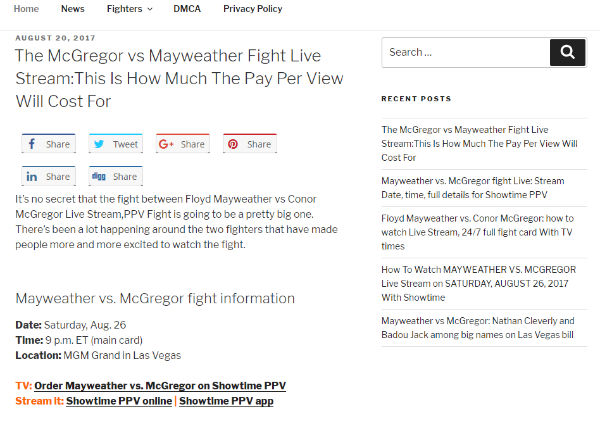Open the article title about Pay Per View cost
This screenshot has height=421, width=600.
(179, 78)
